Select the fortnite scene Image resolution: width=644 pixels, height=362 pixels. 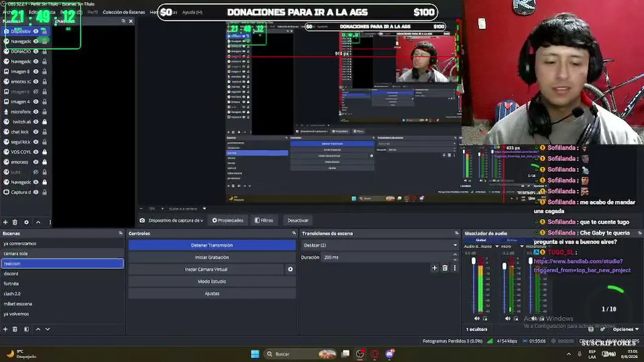pos(62,284)
